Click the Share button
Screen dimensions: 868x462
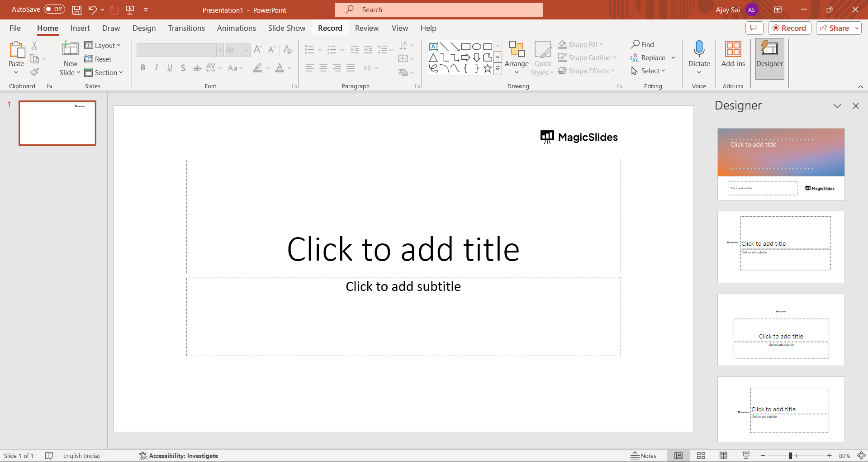(x=835, y=28)
